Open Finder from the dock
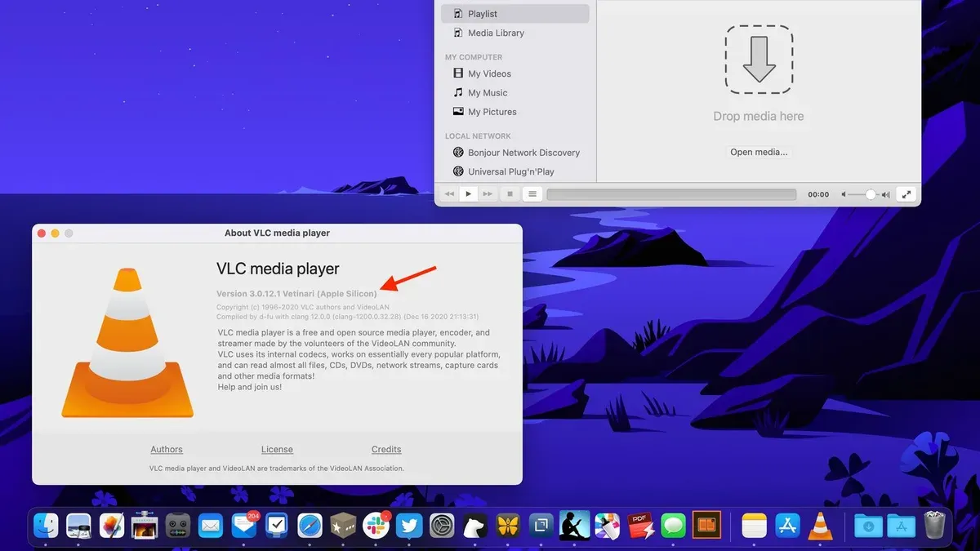Screen dimensions: 980x551 [45, 527]
